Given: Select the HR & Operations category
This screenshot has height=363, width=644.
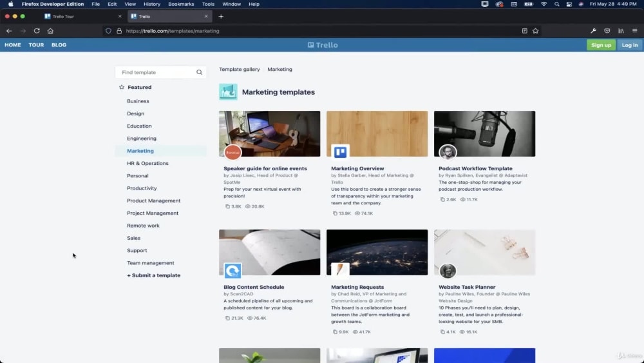Looking at the screenshot, I should coord(147,163).
